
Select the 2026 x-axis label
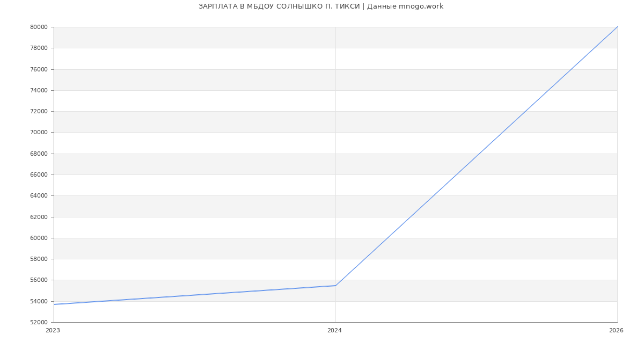click(616, 331)
